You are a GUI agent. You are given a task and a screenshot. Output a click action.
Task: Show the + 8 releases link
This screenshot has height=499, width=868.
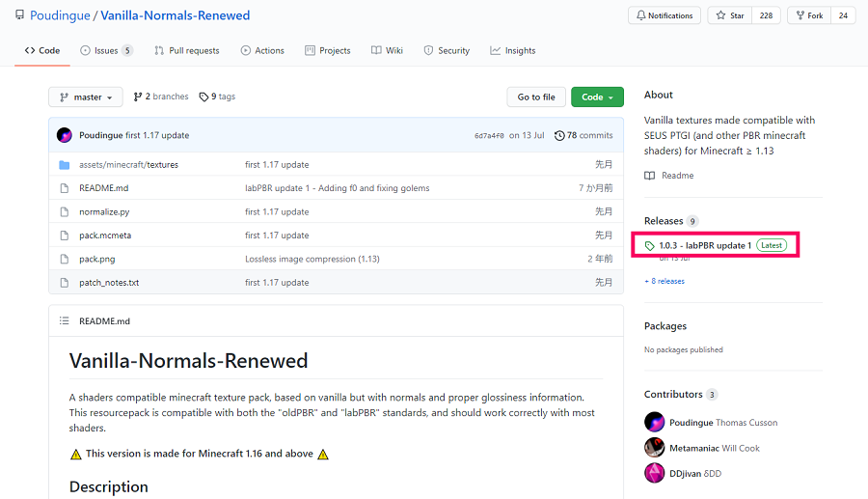click(x=665, y=281)
